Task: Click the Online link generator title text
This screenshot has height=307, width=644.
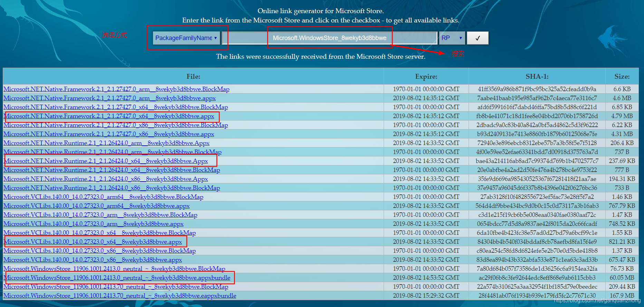Action: point(321,11)
